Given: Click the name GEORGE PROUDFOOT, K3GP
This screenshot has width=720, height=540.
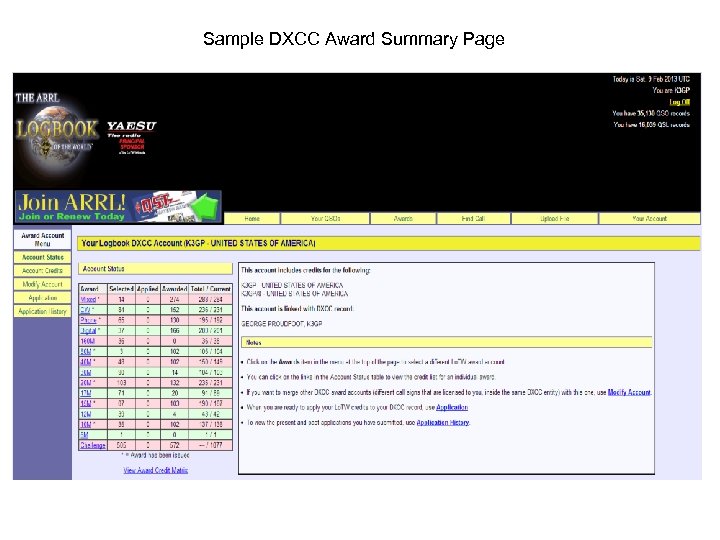Looking at the screenshot, I should point(281,324).
